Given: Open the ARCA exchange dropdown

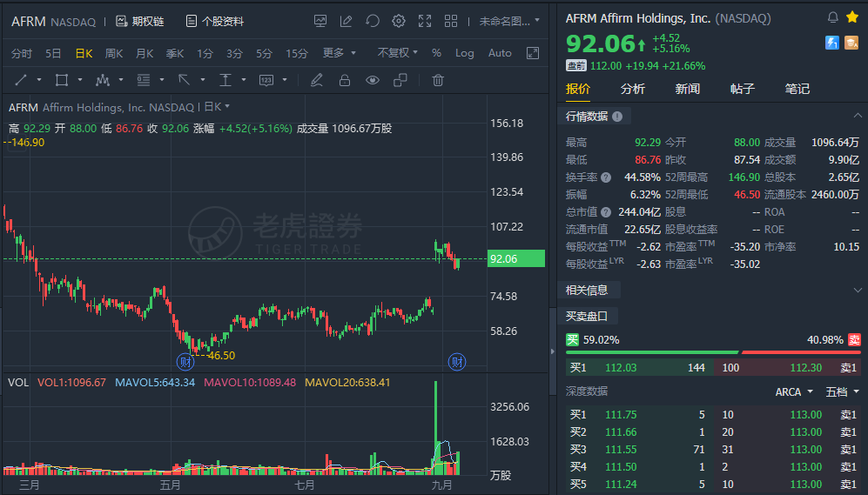Looking at the screenshot, I should tap(794, 391).
